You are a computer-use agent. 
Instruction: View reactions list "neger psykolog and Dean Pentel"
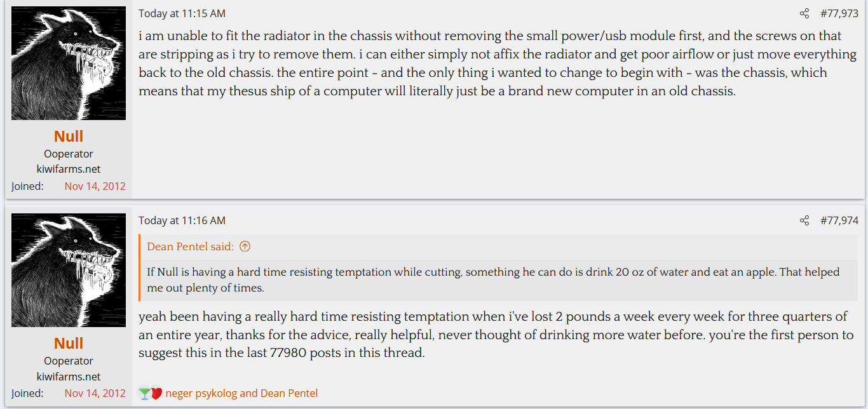point(241,394)
